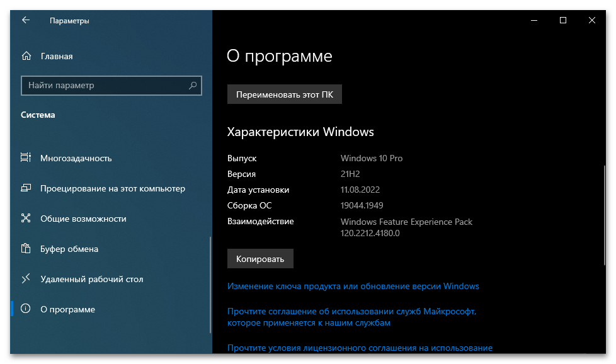
Task: Click the main content vertical scrollbar
Action: (604, 215)
